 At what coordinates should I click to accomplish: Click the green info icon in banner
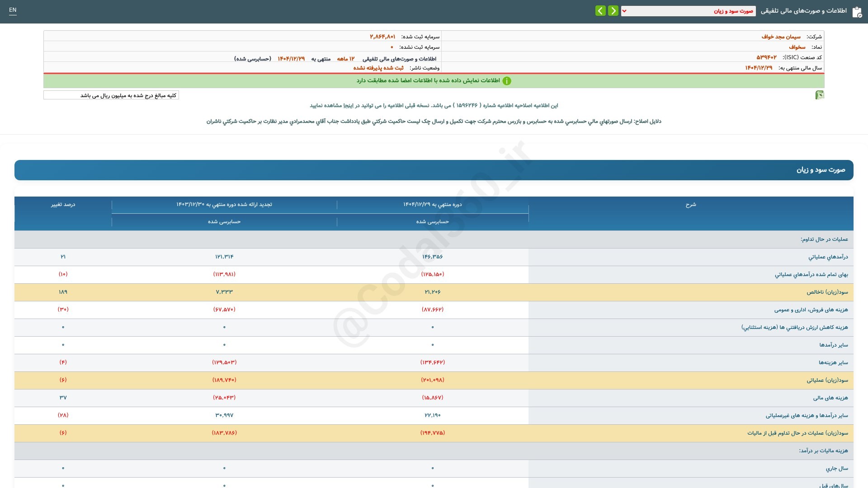click(507, 81)
